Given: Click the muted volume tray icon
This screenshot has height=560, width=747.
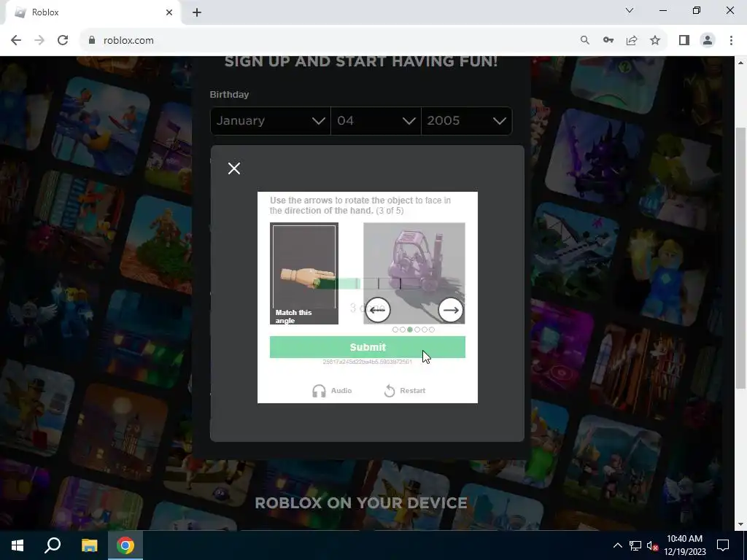Looking at the screenshot, I should tap(652, 545).
